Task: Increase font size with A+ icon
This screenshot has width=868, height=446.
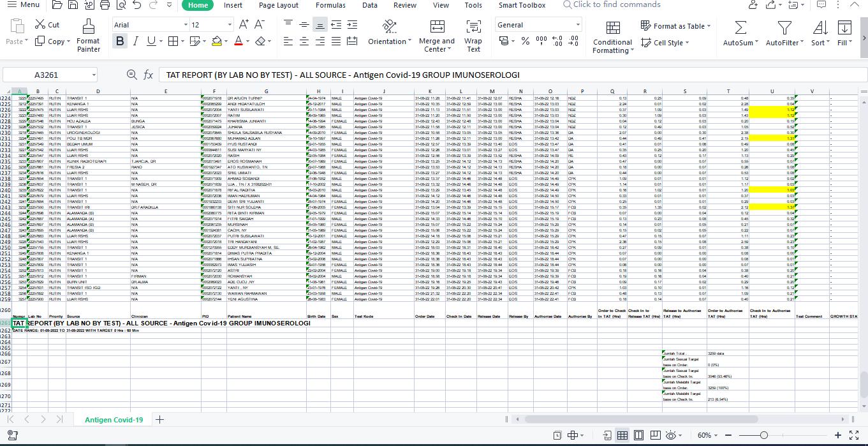Action: (244, 25)
